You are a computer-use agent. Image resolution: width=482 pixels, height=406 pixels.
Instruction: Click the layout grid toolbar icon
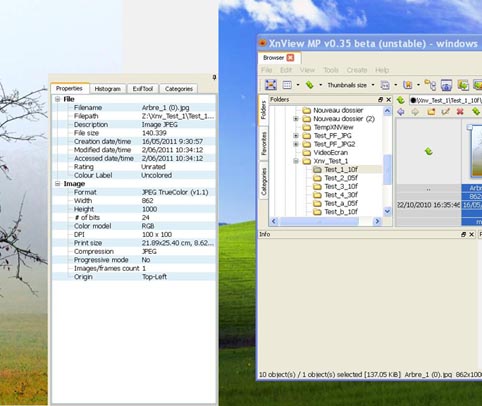click(x=287, y=85)
